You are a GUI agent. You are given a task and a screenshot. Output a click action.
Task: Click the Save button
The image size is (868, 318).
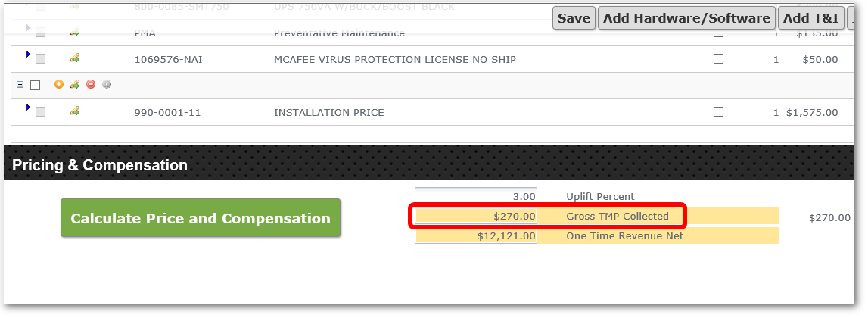tap(574, 18)
